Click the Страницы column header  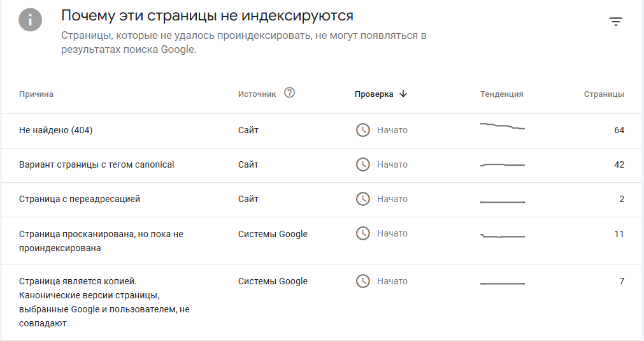click(604, 94)
